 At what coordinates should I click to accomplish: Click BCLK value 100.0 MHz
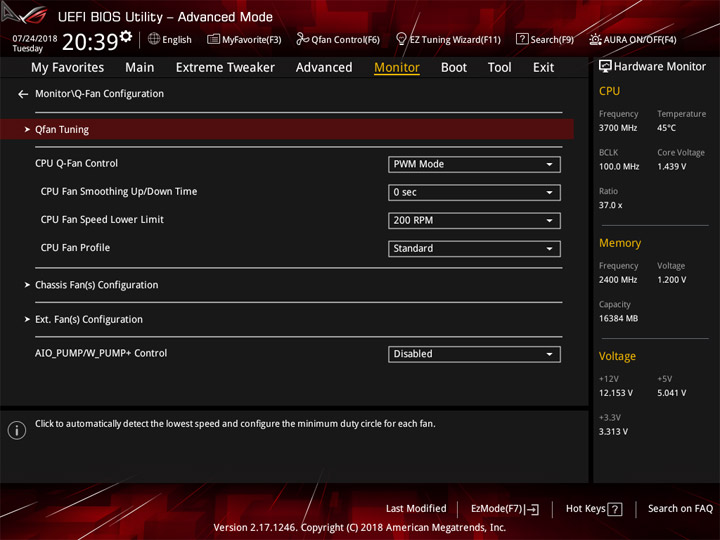619,167
